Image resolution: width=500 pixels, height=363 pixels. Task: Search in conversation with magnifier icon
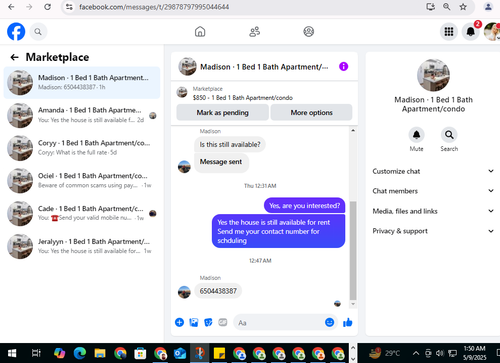[449, 135]
